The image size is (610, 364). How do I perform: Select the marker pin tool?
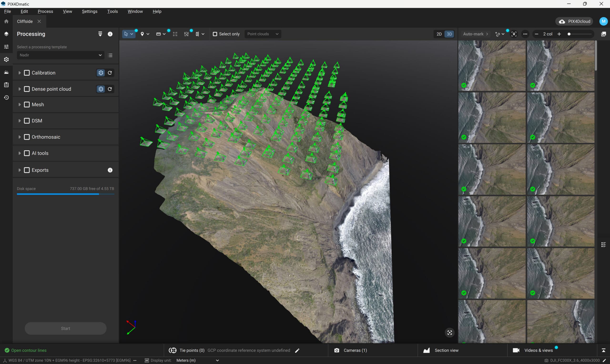[x=142, y=34]
